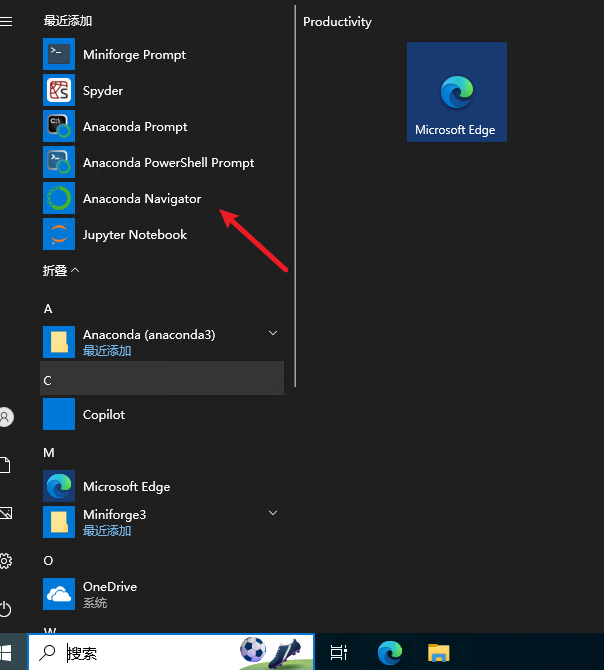Open the hamburger menu at top left
604x670 pixels.
[x=6, y=21]
